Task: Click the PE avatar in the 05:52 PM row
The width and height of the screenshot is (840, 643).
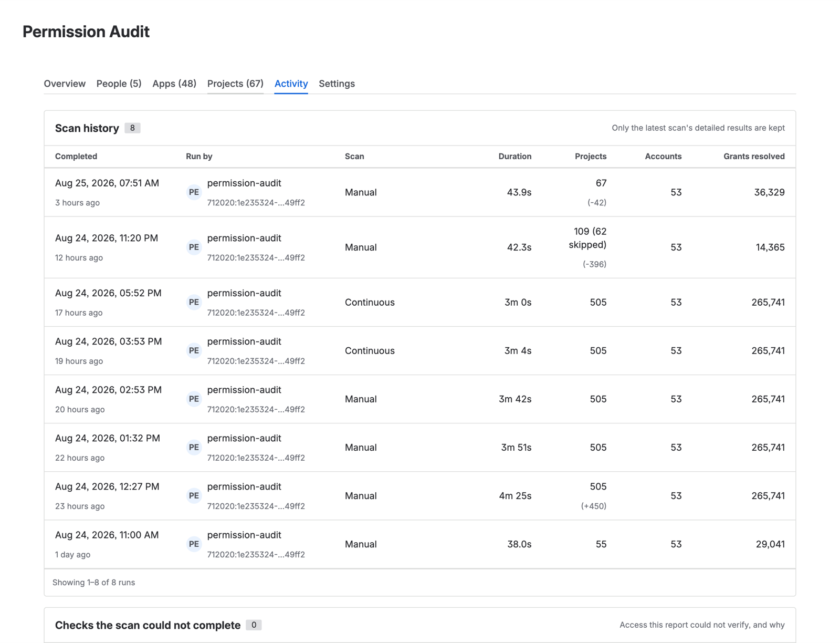Action: click(194, 302)
